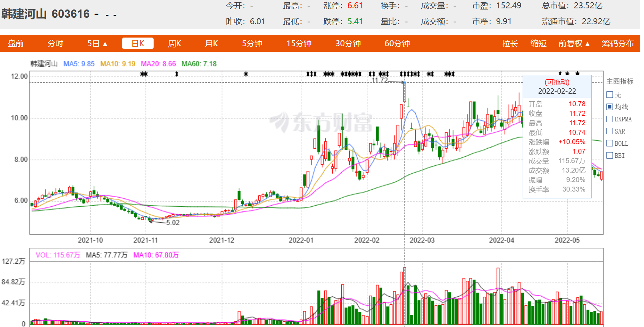Click the draggable 2022-02-22 info box header
644x327 pixels.
point(557,86)
